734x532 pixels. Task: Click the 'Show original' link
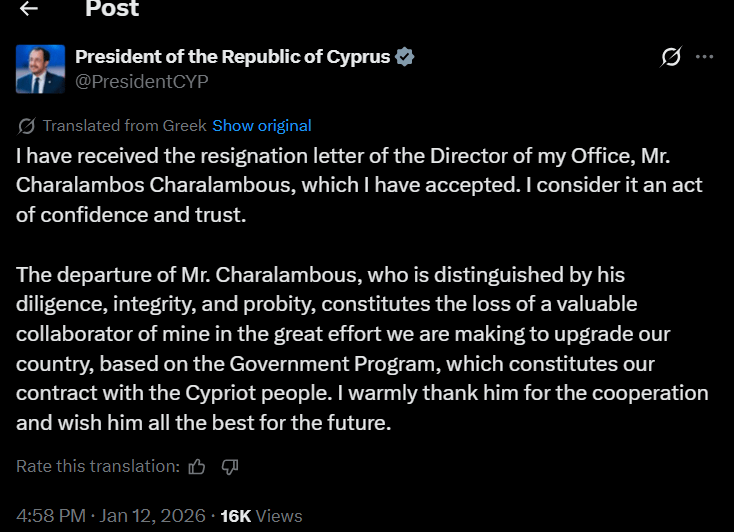[262, 126]
